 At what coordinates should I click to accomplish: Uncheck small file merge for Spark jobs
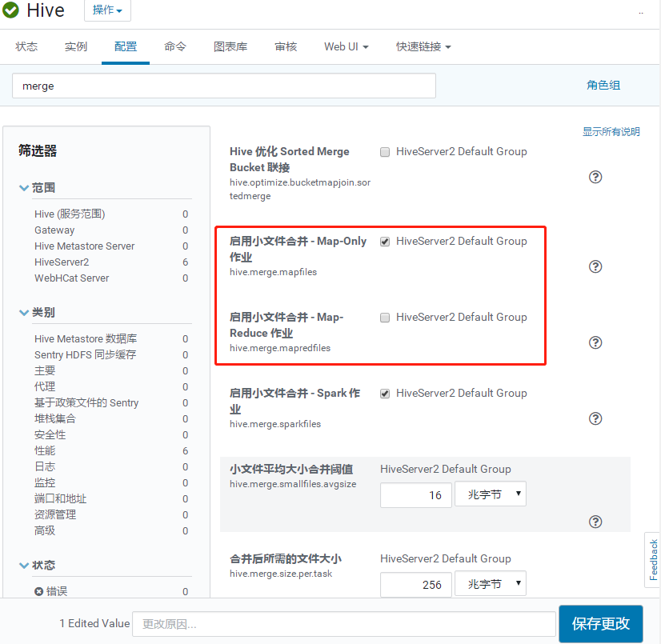pyautogui.click(x=384, y=394)
